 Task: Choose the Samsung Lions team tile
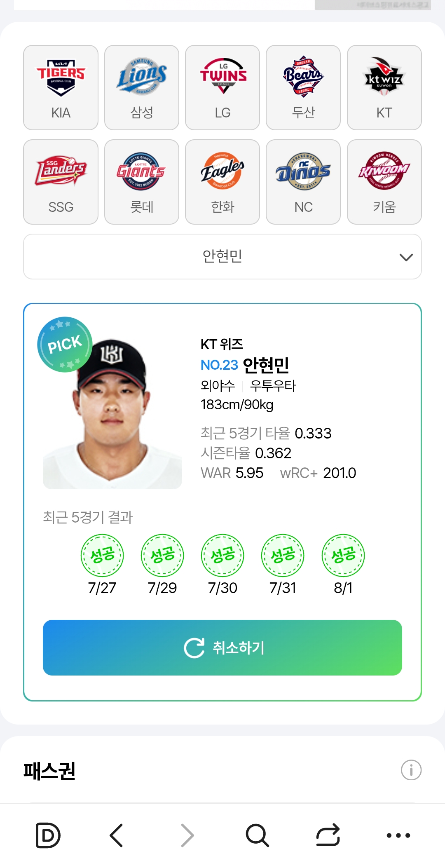142,87
